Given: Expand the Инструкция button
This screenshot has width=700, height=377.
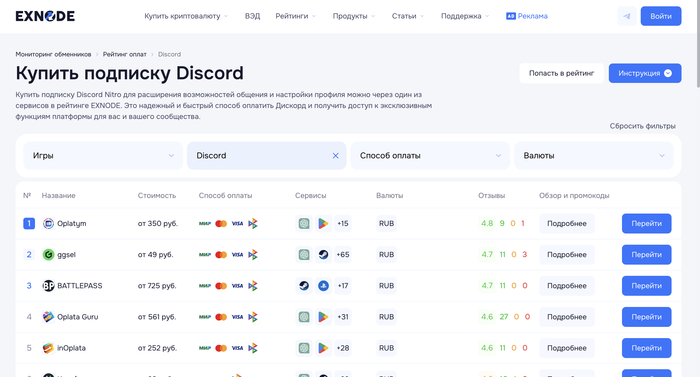Looking at the screenshot, I should (x=645, y=73).
